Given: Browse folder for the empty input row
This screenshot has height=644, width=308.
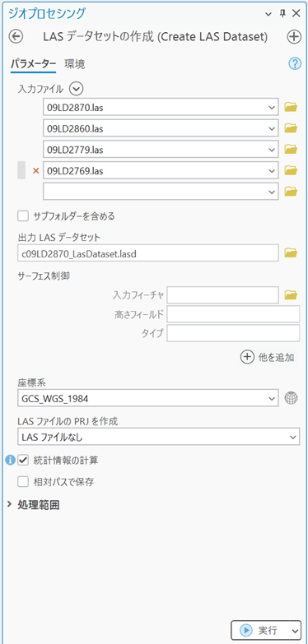Looking at the screenshot, I should pyautogui.click(x=291, y=192).
